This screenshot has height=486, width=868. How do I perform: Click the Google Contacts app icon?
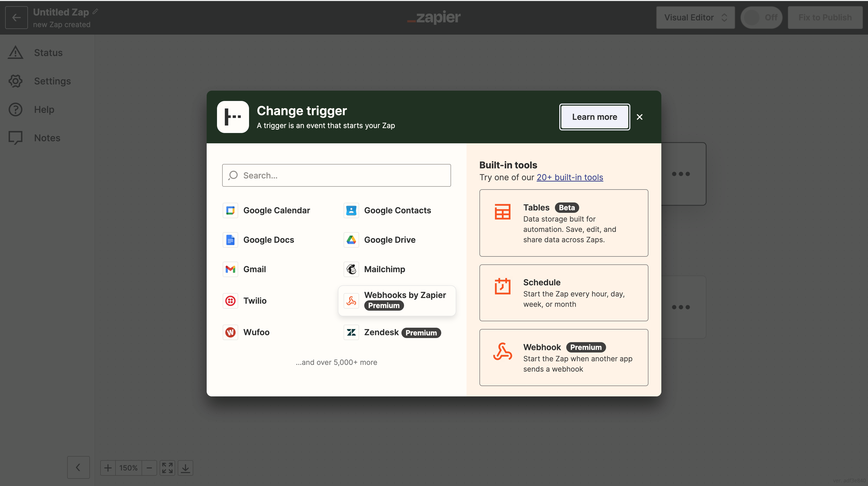(351, 210)
